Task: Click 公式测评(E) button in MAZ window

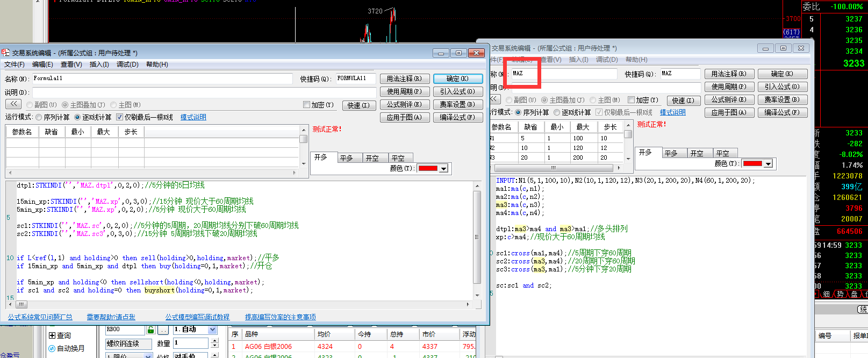Action: coord(729,99)
